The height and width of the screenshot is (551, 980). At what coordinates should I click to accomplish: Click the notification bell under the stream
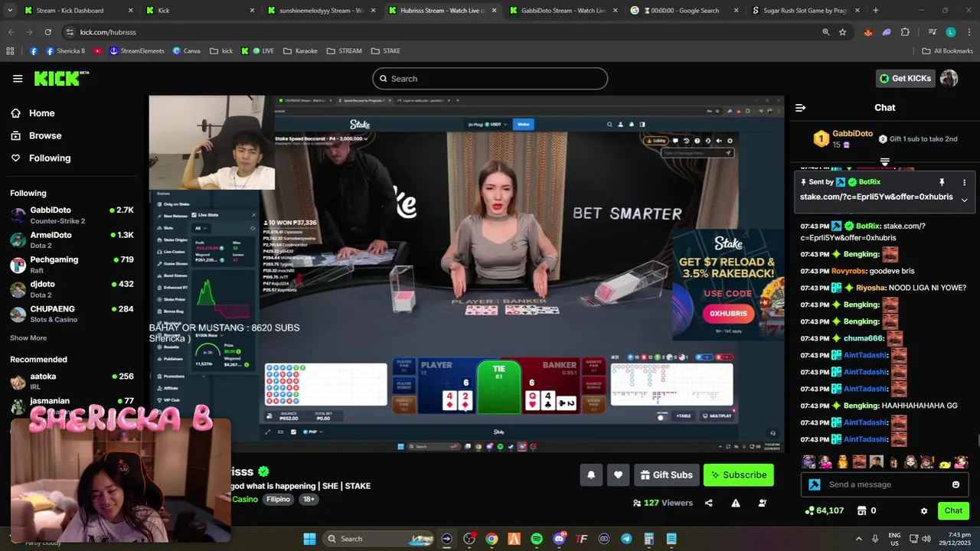pyautogui.click(x=591, y=474)
